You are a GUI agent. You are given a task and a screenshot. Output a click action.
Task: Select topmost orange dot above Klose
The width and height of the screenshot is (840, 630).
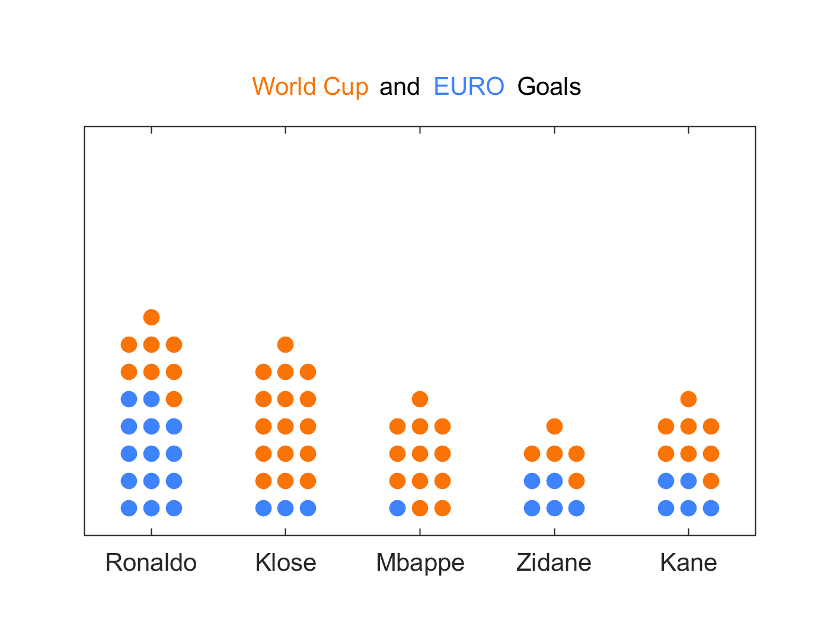click(x=285, y=344)
